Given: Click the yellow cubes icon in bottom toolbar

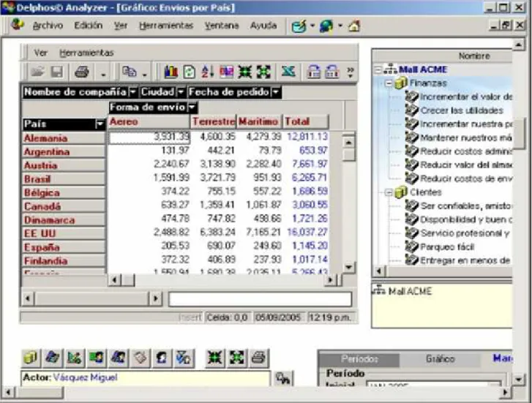Looking at the screenshot, I should [31, 358].
